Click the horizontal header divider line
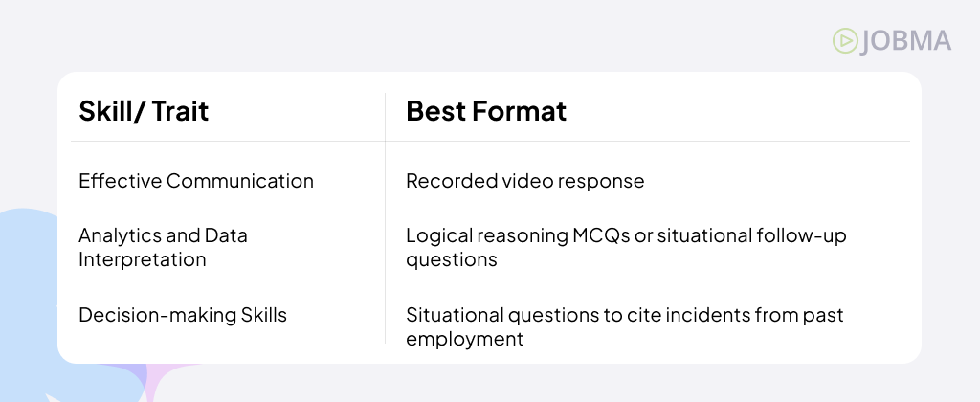980x402 pixels. [x=490, y=142]
